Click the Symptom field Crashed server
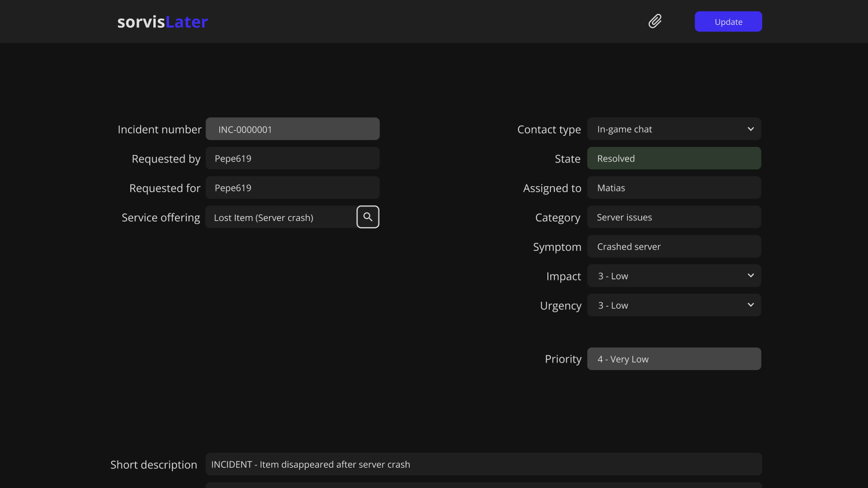This screenshot has width=868, height=488. (674, 246)
